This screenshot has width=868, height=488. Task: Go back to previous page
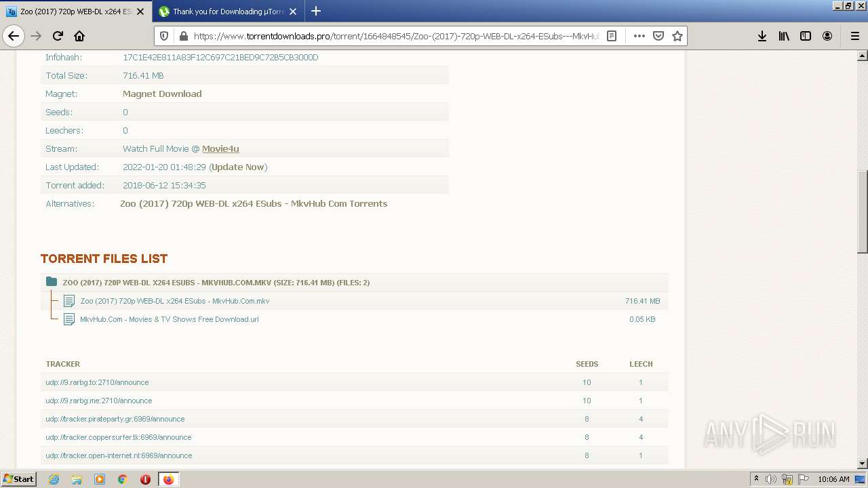(14, 36)
